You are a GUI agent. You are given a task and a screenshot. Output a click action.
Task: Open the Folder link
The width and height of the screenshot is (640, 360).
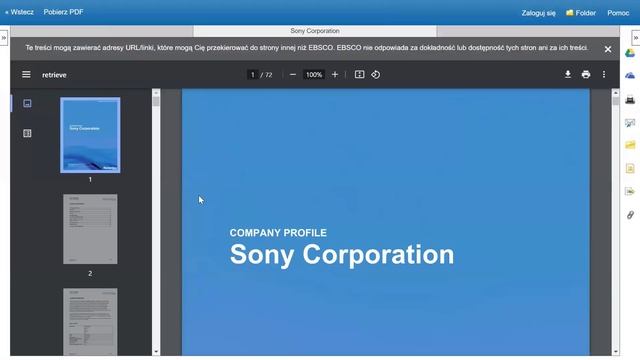581,13
